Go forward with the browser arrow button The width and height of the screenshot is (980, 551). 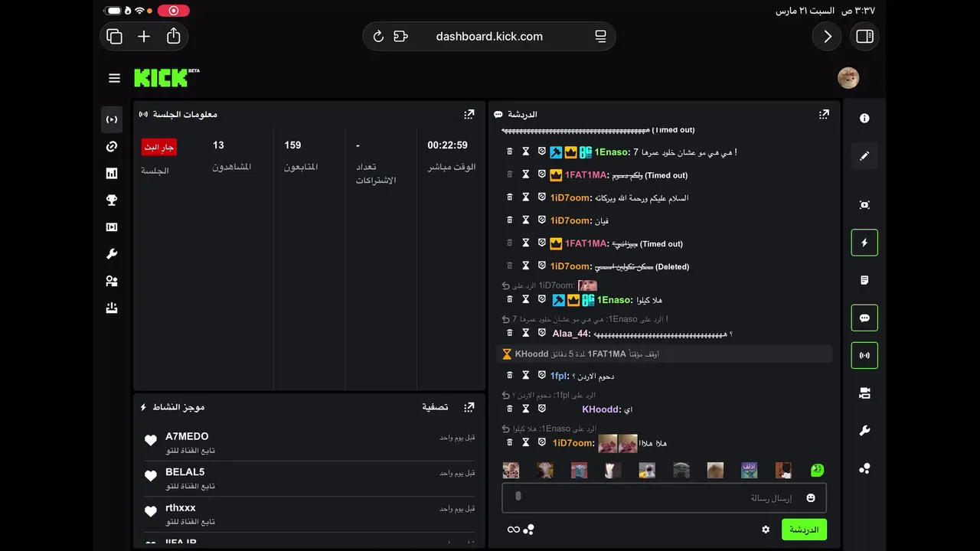(x=828, y=36)
